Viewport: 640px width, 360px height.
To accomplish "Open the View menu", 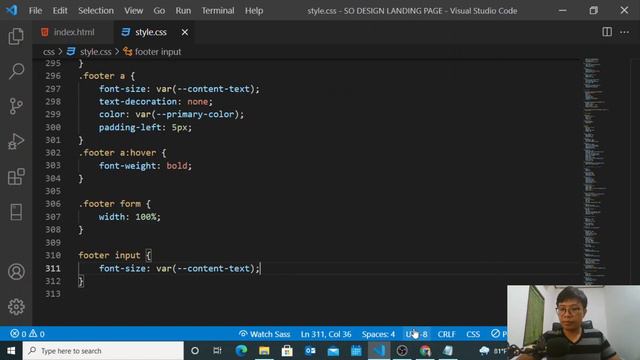I will [x=133, y=11].
